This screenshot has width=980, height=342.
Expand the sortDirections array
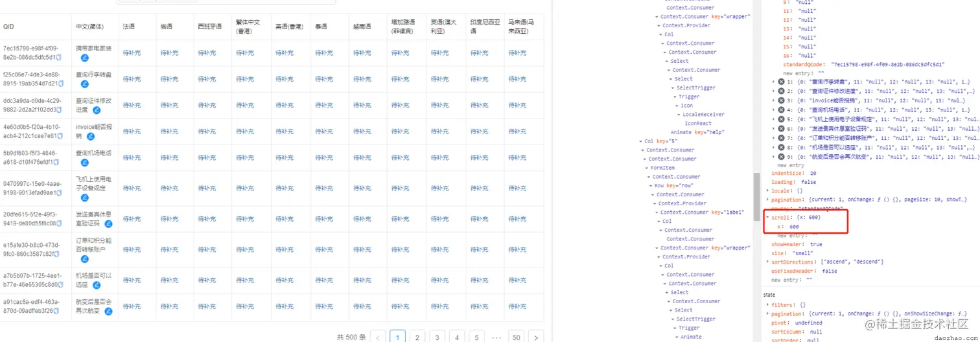768,262
